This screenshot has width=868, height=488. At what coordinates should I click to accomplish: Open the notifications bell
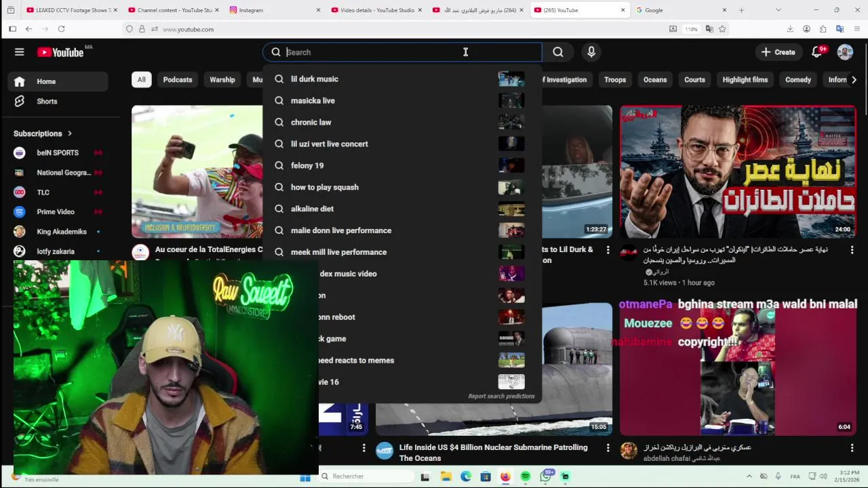[817, 52]
